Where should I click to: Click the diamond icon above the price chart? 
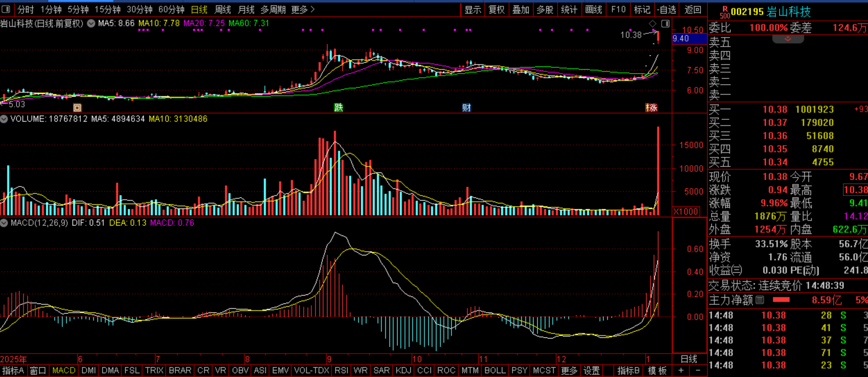pos(653,24)
